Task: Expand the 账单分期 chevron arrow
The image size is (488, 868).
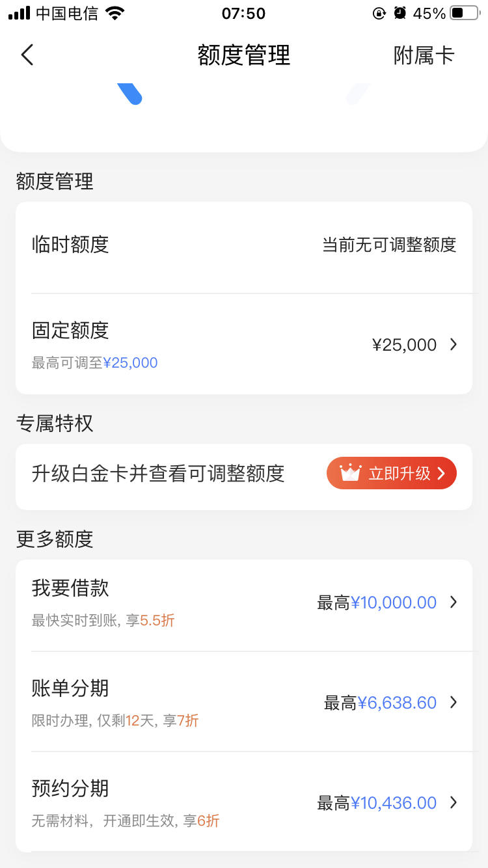Action: [x=454, y=703]
